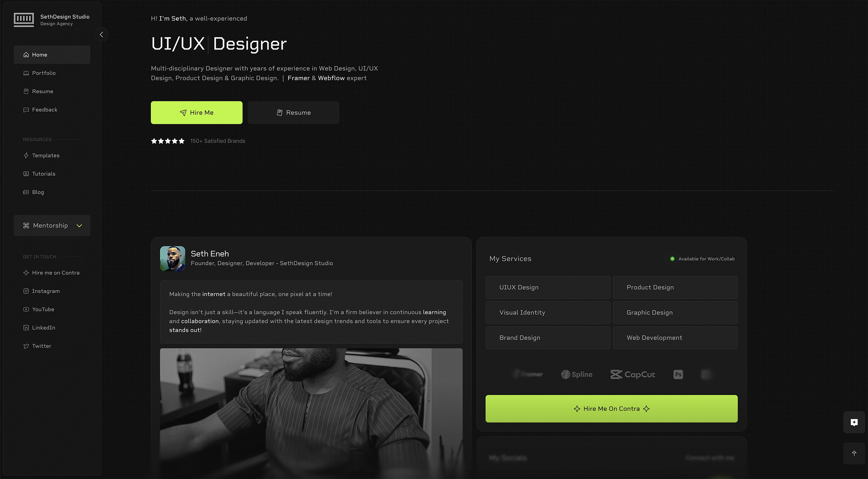
Task: Click the green availability status dot
Action: [672, 259]
